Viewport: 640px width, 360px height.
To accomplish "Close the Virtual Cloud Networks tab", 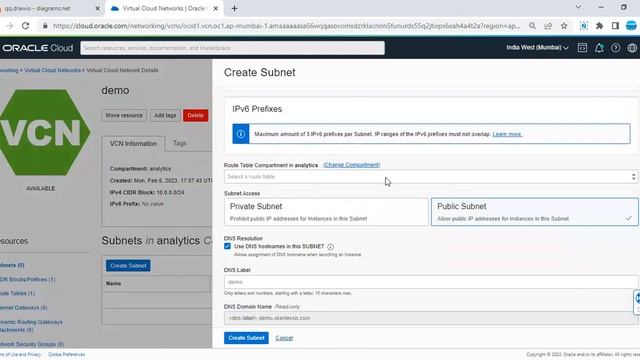I will [x=216, y=8].
